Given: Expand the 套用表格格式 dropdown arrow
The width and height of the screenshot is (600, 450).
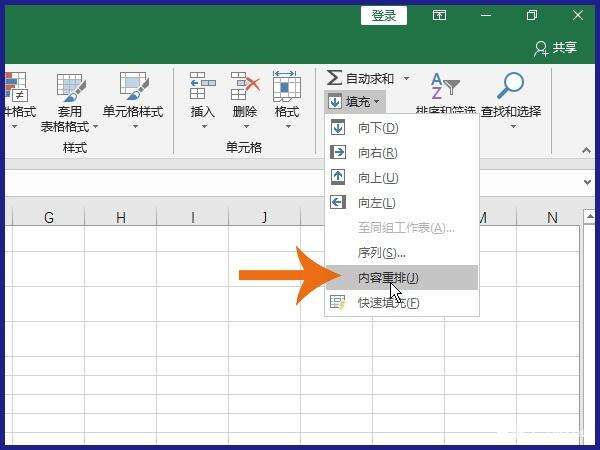Looking at the screenshot, I should coord(96,126).
